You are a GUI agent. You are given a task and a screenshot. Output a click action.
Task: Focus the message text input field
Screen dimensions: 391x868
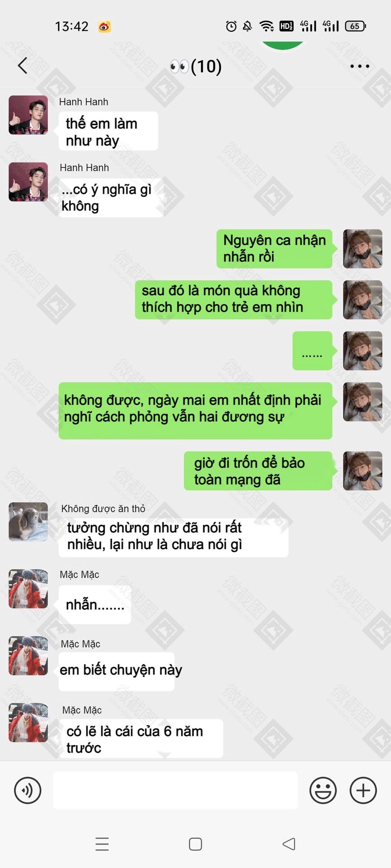(176, 790)
